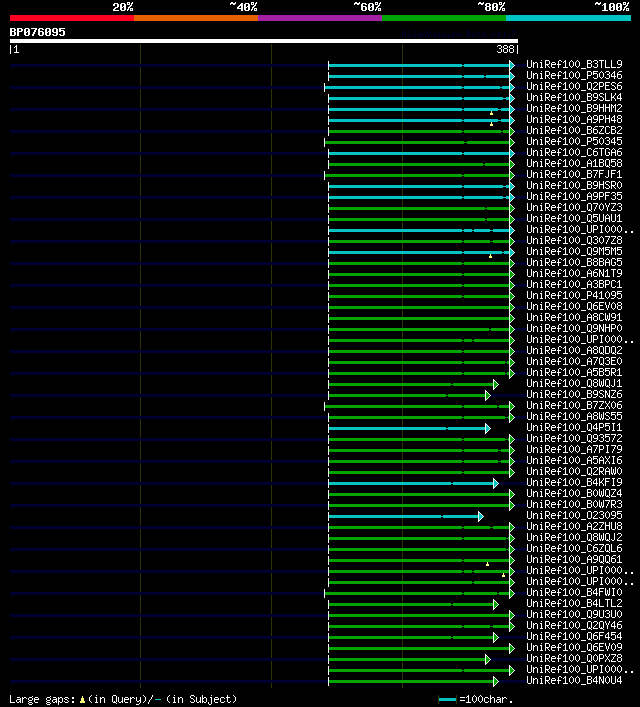The width and height of the screenshot is (640, 707).
Task: Click label UniRef100_B8BAG5
Action: [574, 262]
